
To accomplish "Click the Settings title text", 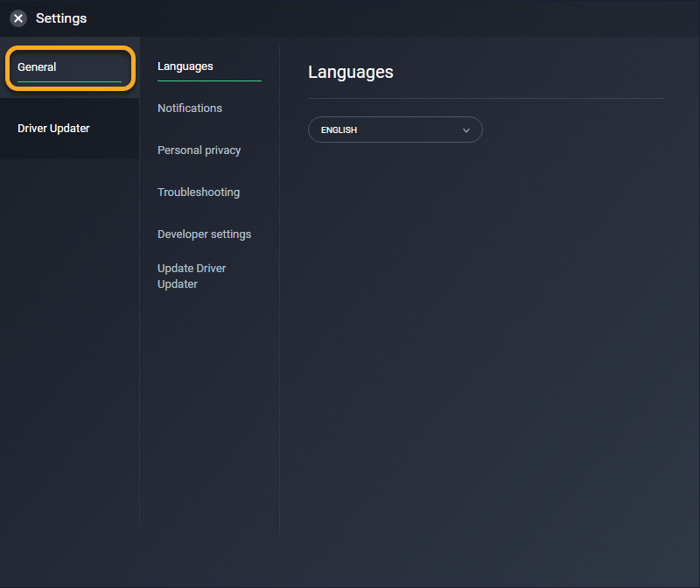I will tap(61, 18).
